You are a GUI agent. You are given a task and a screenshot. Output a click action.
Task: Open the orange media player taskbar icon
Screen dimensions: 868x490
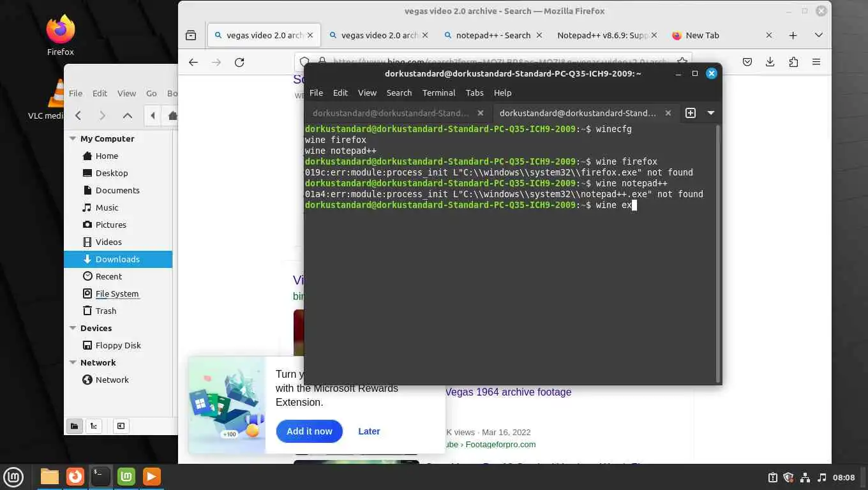click(x=152, y=477)
